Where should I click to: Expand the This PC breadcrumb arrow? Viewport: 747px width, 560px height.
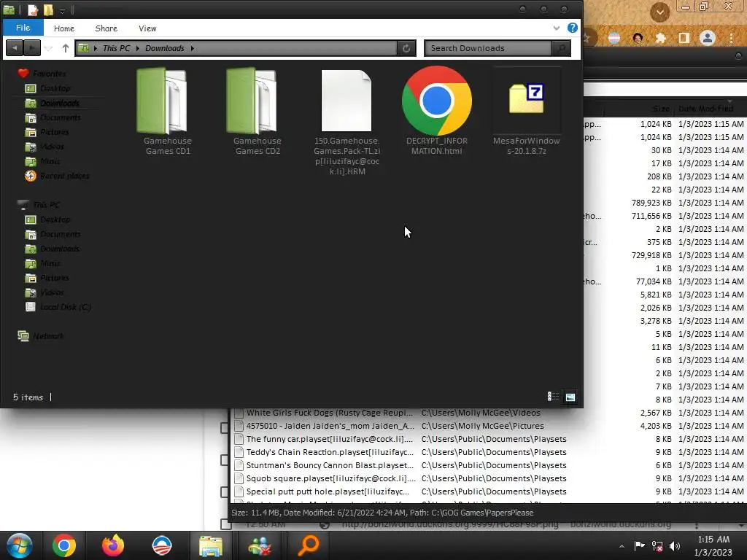pos(137,48)
